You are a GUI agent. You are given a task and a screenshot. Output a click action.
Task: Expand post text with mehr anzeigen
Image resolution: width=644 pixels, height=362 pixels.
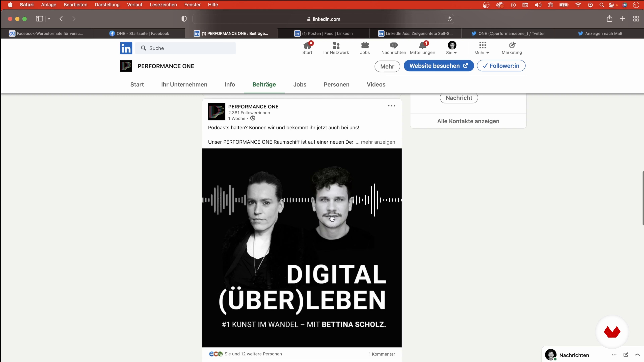pyautogui.click(x=378, y=142)
